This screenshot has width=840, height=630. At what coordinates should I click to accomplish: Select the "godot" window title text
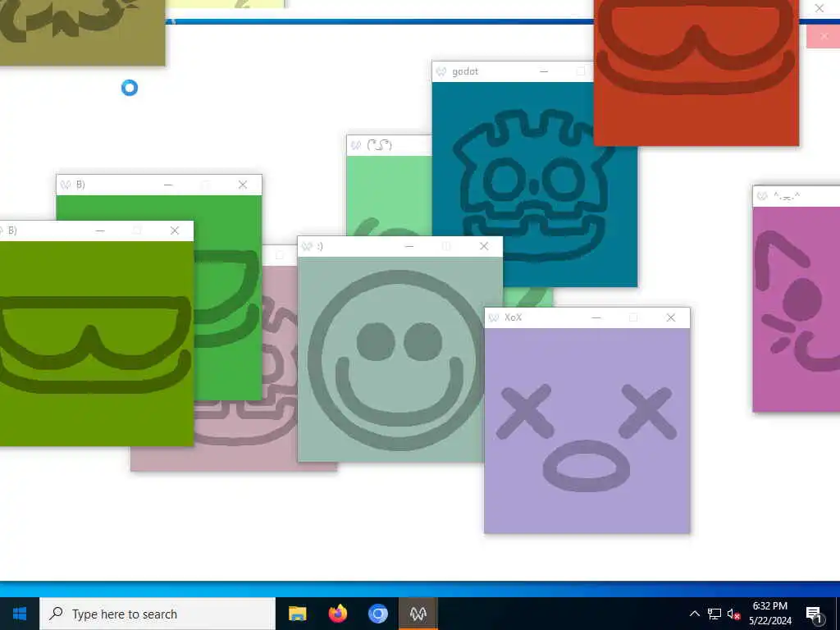pyautogui.click(x=465, y=71)
